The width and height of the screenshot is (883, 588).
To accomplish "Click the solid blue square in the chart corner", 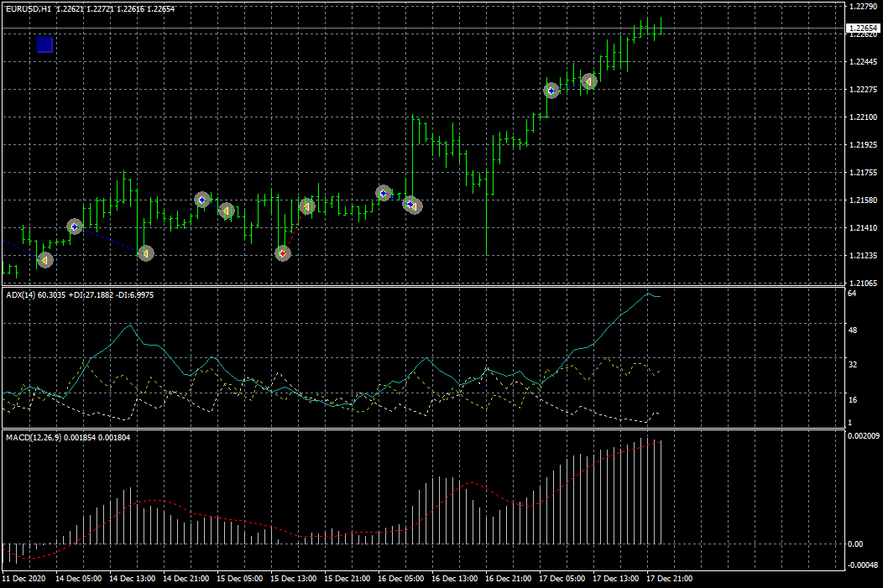I will click(44, 44).
